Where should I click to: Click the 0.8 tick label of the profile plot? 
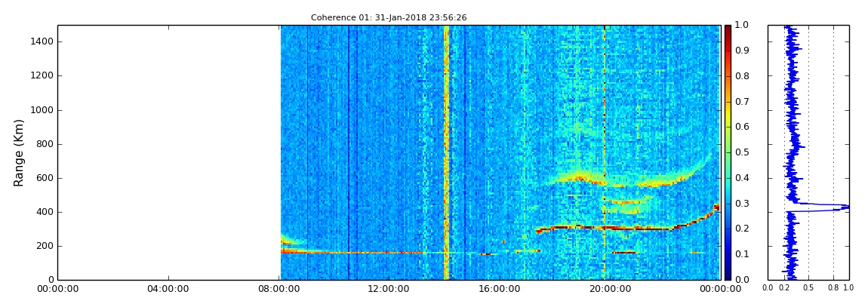pyautogui.click(x=834, y=287)
